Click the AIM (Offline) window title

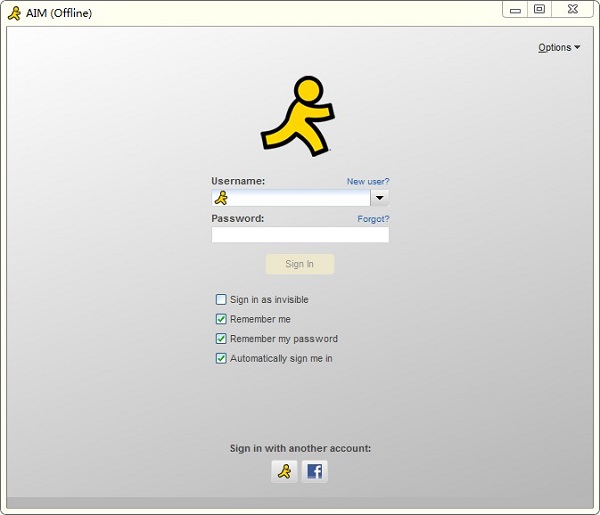pyautogui.click(x=59, y=13)
